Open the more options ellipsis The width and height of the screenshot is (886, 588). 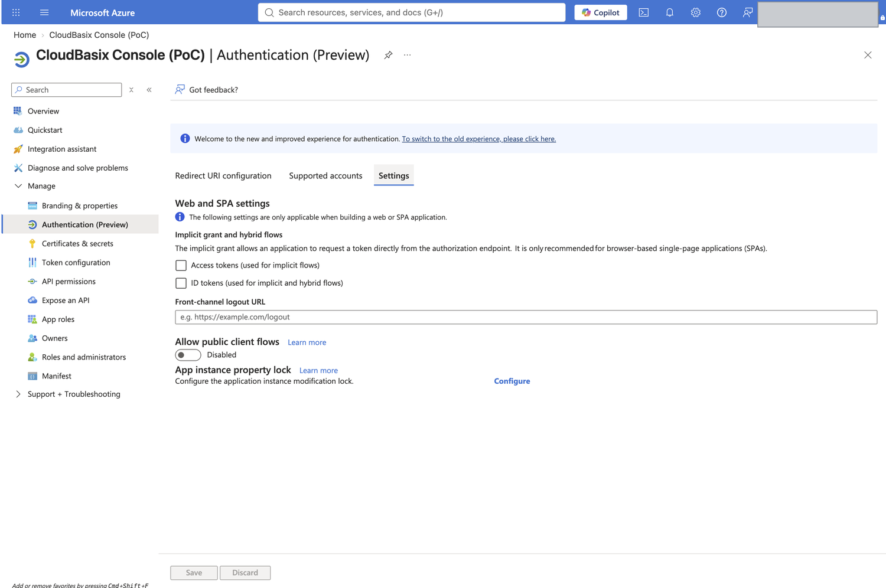coord(408,55)
